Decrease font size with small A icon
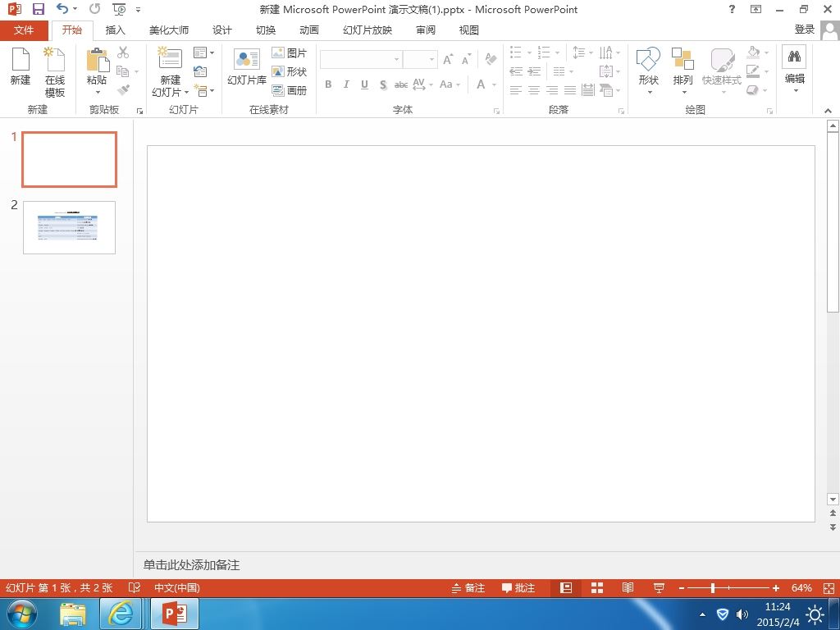This screenshot has height=630, width=840. (x=467, y=59)
